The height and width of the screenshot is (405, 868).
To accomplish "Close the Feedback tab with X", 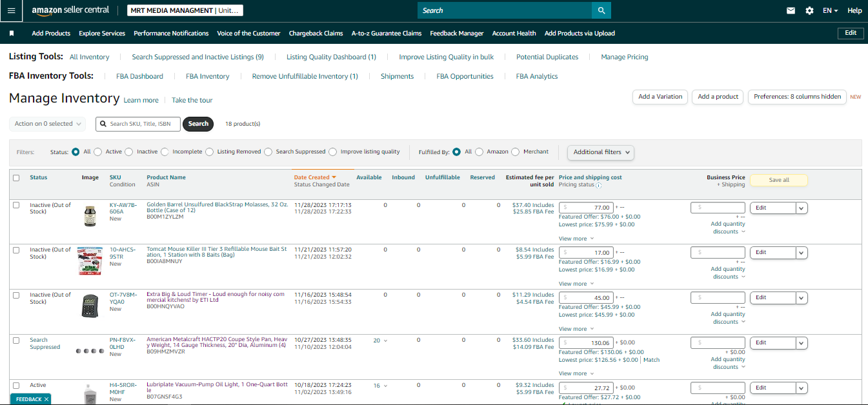I will (46, 399).
